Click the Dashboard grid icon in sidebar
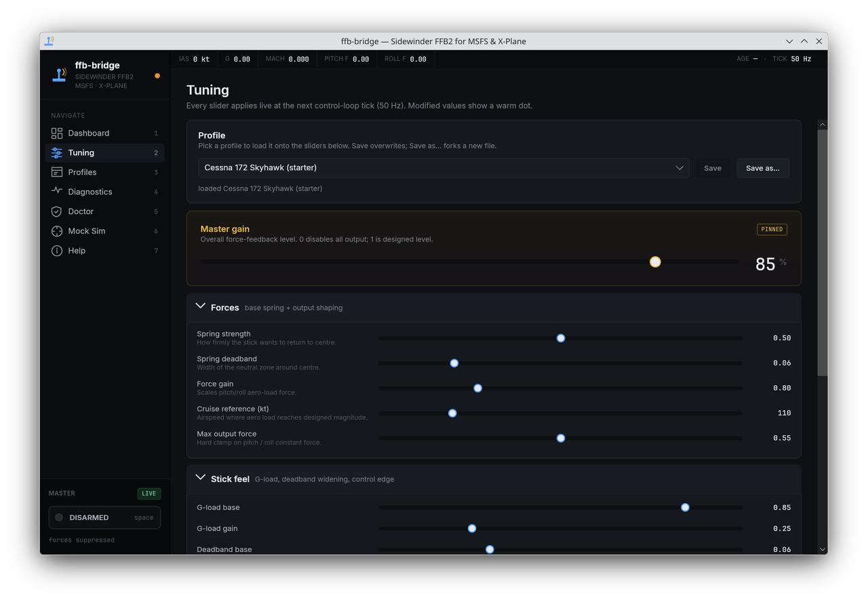Image resolution: width=868 pixels, height=602 pixels. coord(57,134)
